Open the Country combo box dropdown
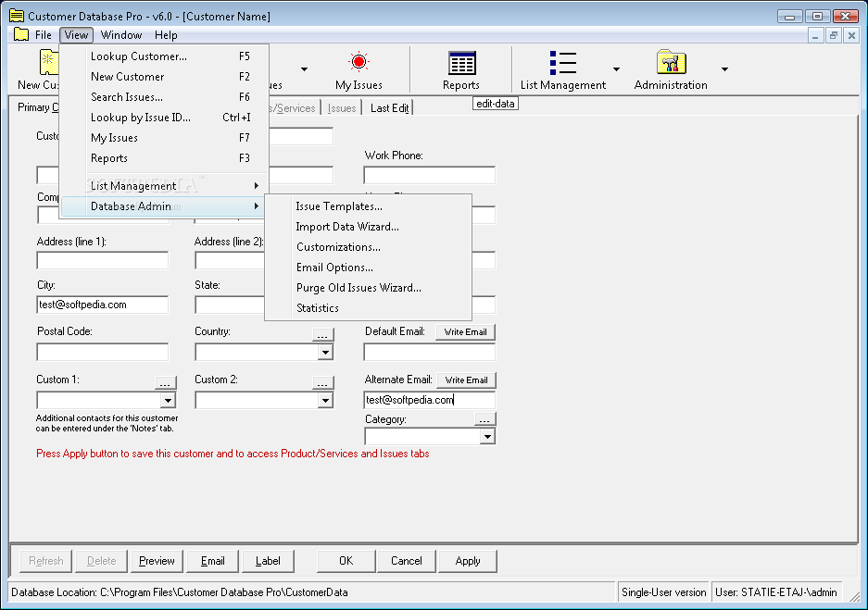This screenshot has height=610, width=868. pos(325,353)
